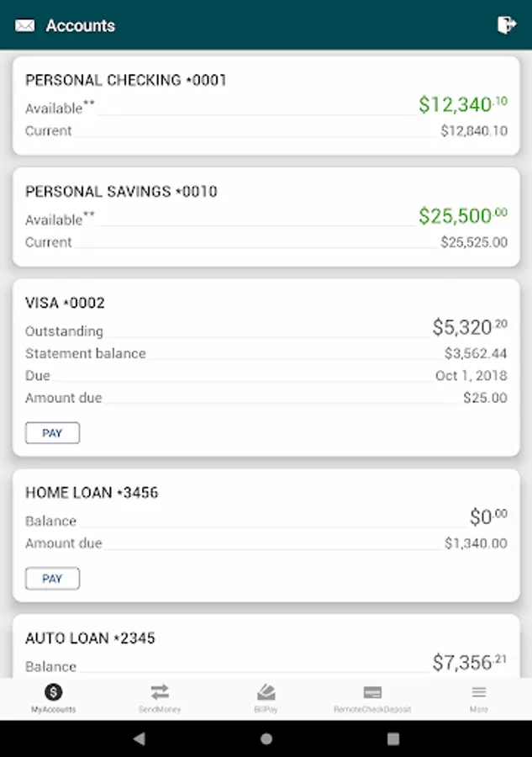
Task: Open the messages envelope icon
Action: (x=24, y=25)
